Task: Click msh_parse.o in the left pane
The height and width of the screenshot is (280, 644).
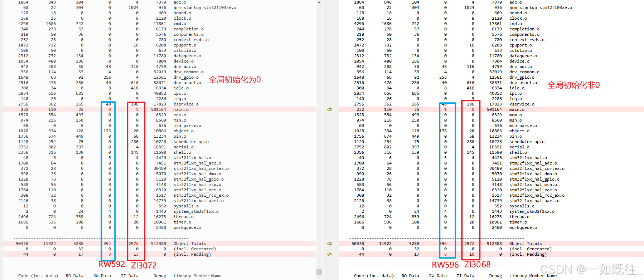Action: 187,126
